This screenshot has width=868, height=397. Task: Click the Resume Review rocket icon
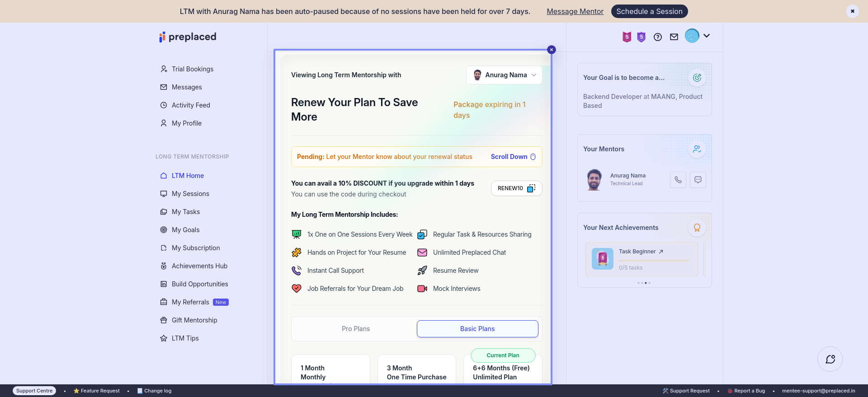click(422, 271)
